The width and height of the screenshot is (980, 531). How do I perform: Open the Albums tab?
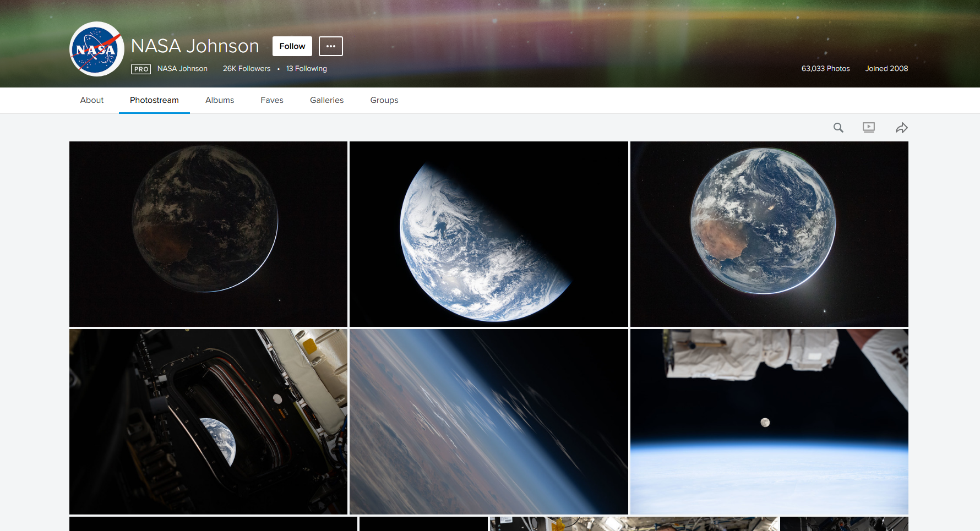(x=220, y=100)
